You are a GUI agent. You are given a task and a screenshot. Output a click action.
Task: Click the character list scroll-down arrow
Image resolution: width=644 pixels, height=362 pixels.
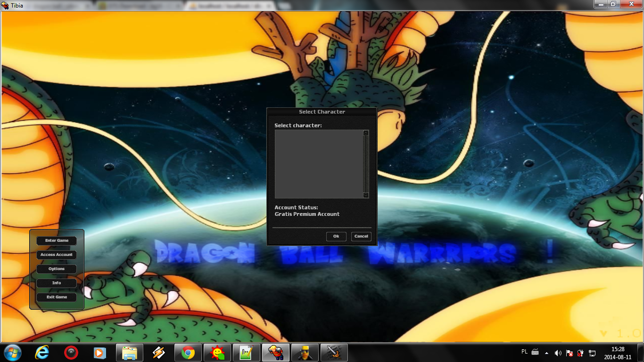(x=366, y=195)
